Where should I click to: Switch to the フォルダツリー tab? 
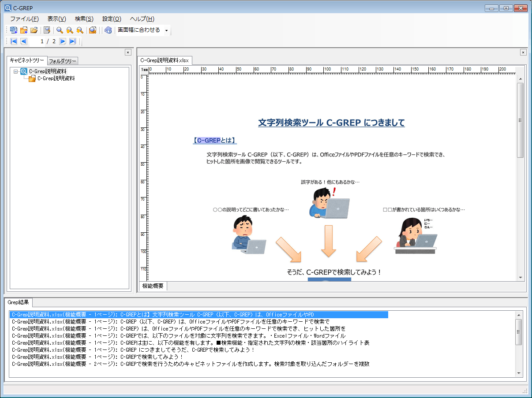[x=63, y=61]
